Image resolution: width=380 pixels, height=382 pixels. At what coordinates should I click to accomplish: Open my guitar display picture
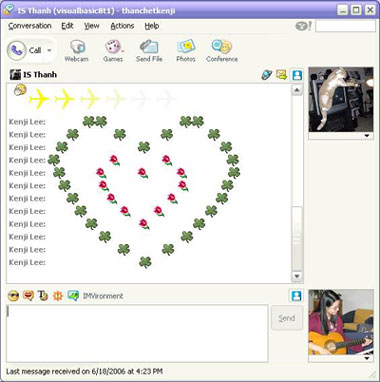coord(341,322)
